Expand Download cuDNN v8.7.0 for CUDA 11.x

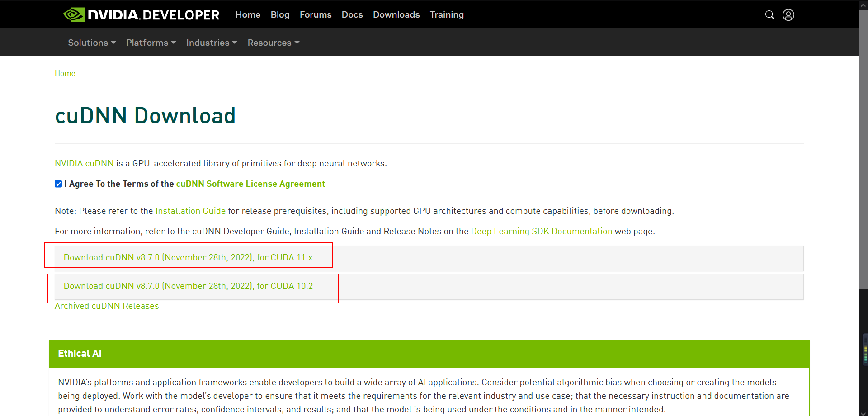429,258
